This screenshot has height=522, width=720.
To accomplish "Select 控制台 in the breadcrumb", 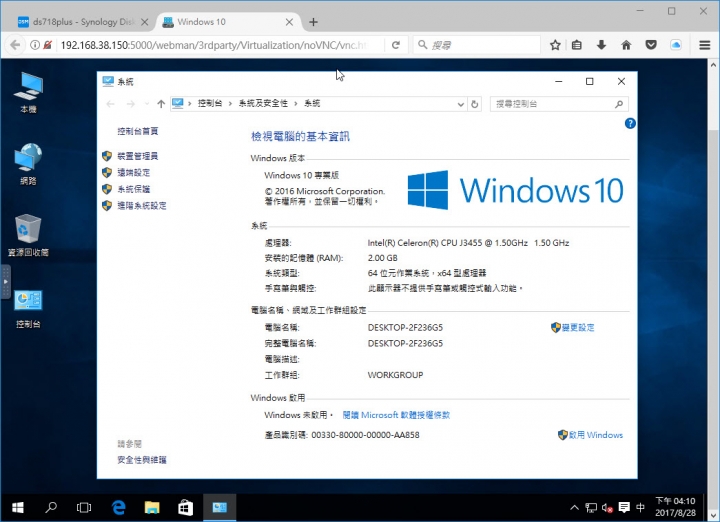I will [x=209, y=103].
